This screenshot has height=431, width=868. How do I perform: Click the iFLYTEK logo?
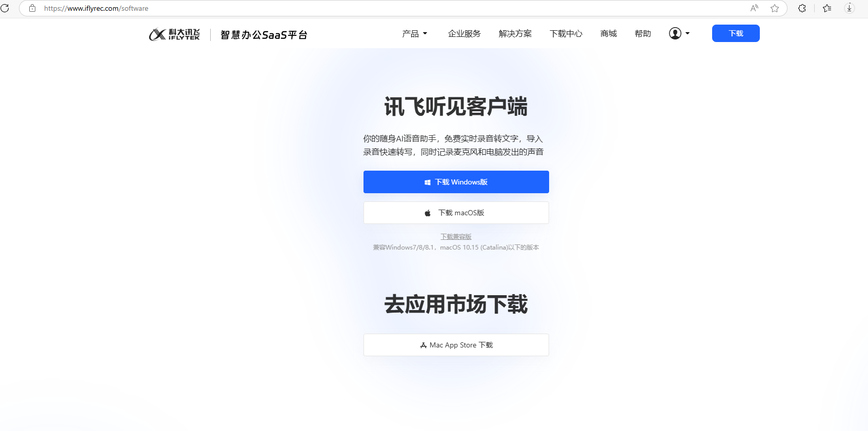(174, 34)
